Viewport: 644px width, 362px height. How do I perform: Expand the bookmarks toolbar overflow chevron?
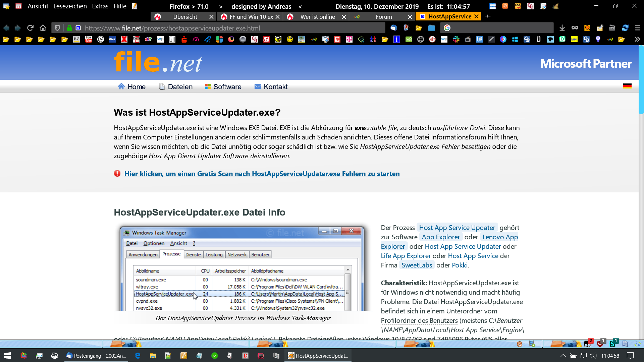pos(637,40)
